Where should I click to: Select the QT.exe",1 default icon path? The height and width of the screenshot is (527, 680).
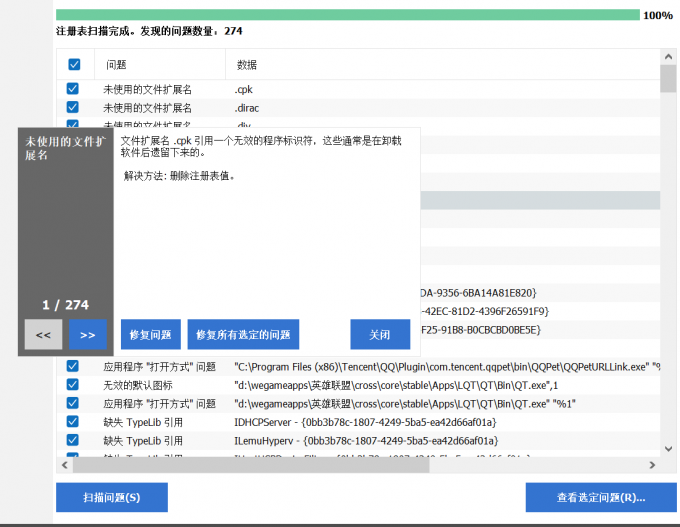click(396, 385)
